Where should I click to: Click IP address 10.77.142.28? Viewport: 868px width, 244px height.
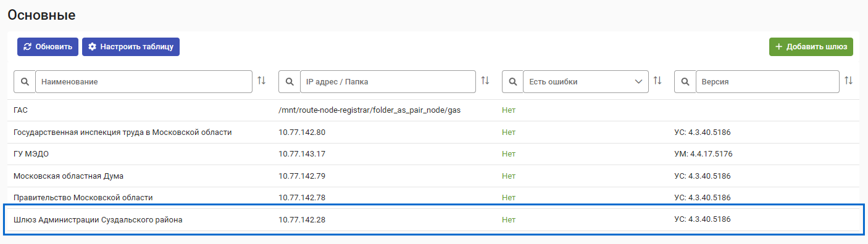tap(302, 220)
